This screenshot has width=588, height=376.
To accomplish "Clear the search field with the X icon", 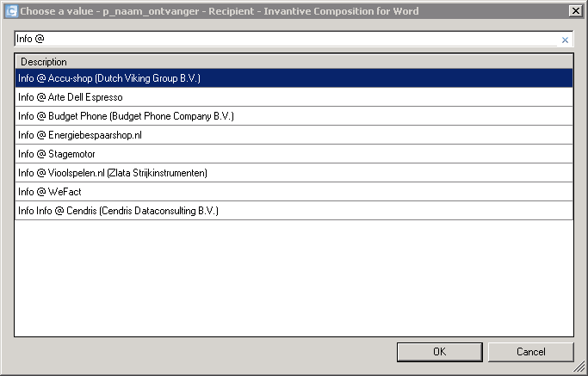I will (565, 40).
